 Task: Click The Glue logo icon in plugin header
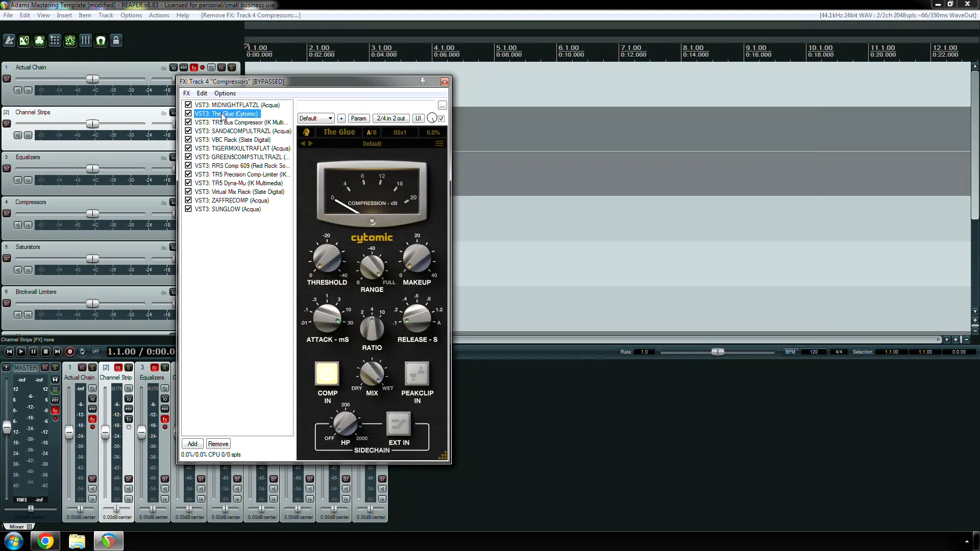pyautogui.click(x=306, y=132)
